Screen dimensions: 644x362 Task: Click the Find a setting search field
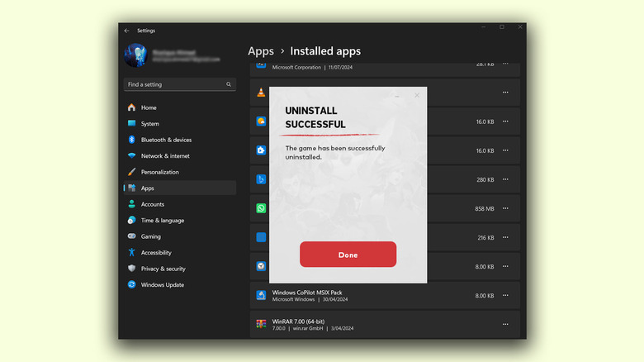(x=173, y=84)
